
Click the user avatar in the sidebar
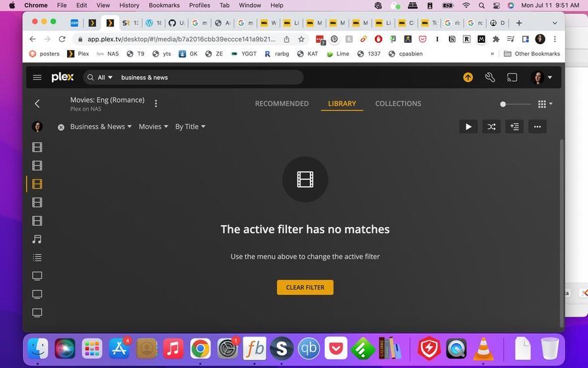pyautogui.click(x=37, y=127)
